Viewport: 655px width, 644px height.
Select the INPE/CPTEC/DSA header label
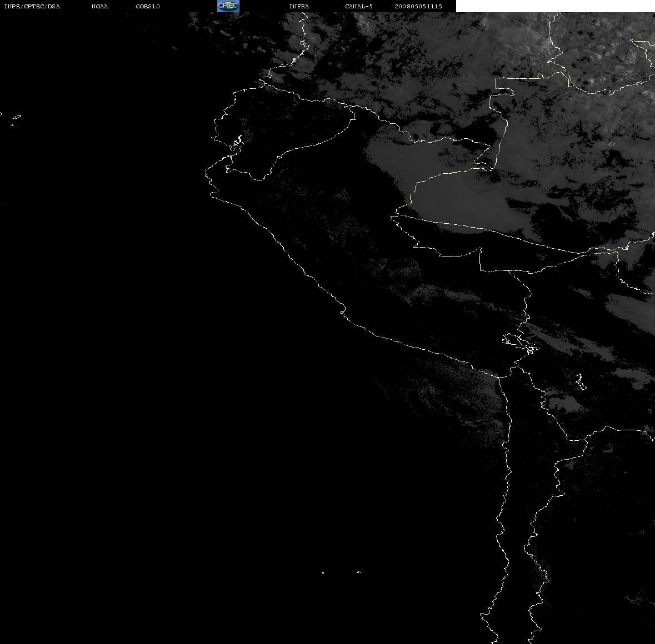(32, 6)
